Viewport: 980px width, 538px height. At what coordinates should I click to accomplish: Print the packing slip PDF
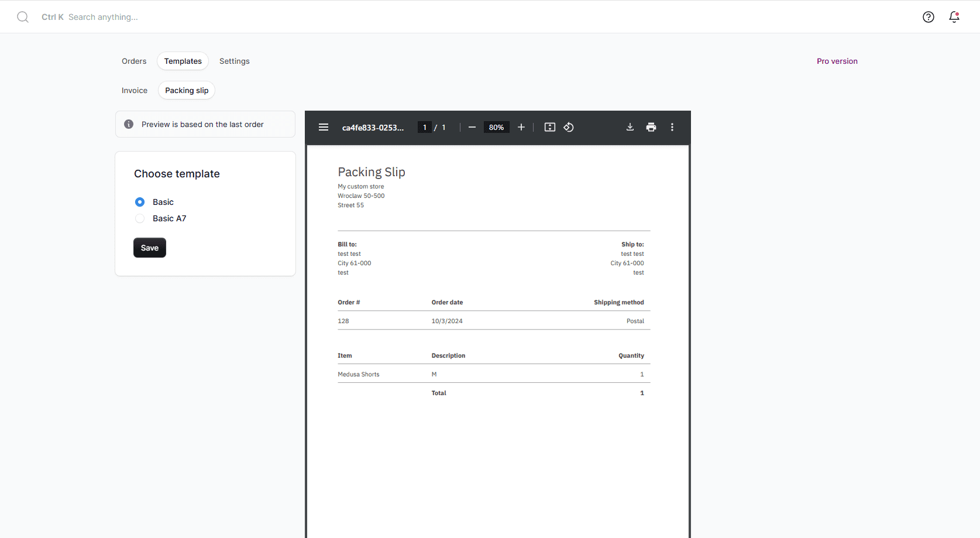coord(651,127)
